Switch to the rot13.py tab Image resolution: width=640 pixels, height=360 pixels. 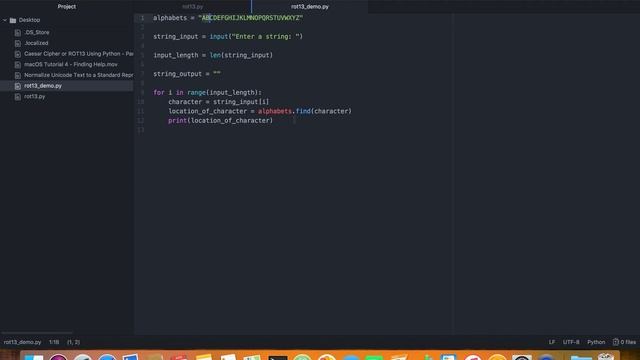[x=193, y=7]
